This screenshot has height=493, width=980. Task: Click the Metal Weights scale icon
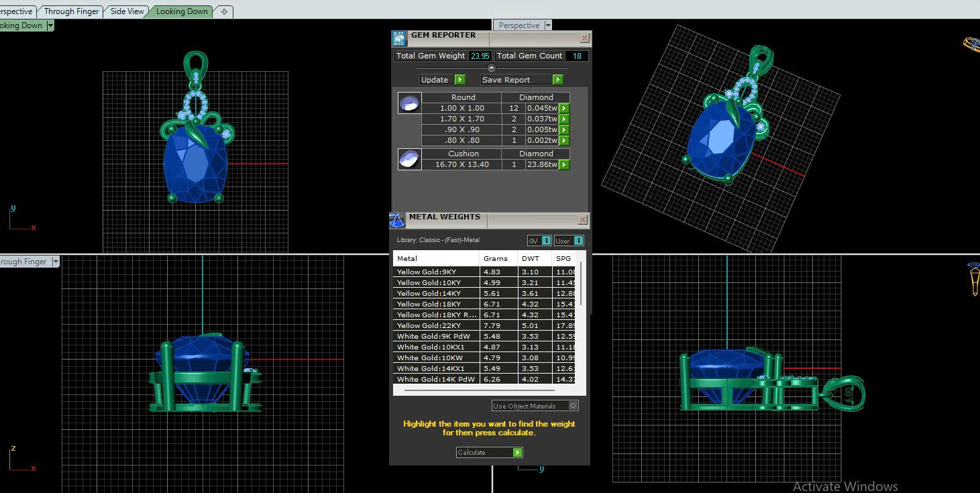point(397,220)
